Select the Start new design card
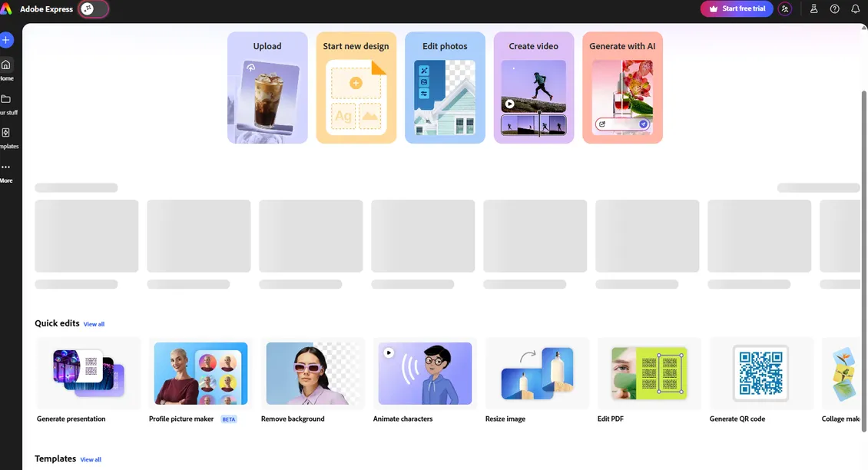 coord(356,88)
